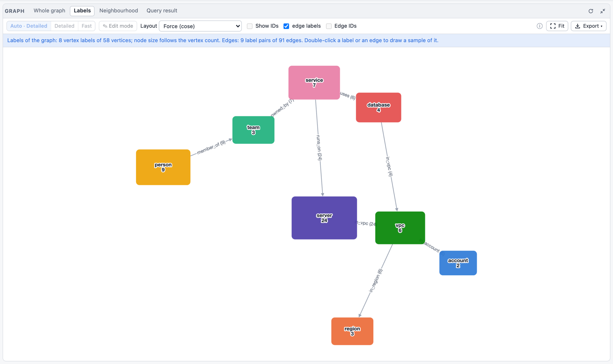Image resolution: width=613 pixels, height=364 pixels.
Task: Choose the Auto · Detailed render mode
Action: tap(29, 26)
